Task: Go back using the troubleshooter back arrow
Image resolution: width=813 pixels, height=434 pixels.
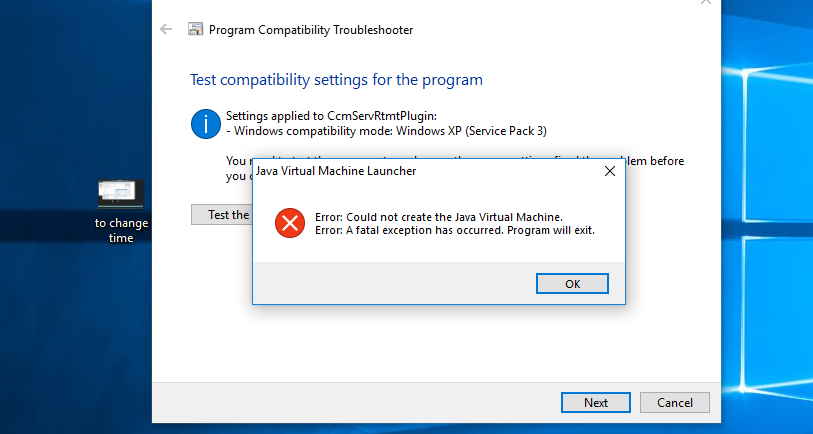Action: (166, 30)
